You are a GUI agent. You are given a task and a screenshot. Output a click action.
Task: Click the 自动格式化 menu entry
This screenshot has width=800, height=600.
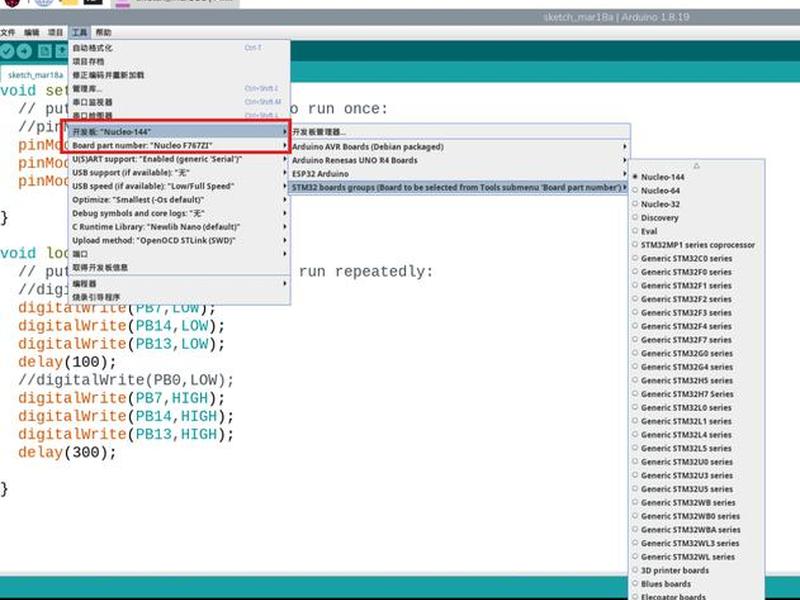(x=180, y=48)
